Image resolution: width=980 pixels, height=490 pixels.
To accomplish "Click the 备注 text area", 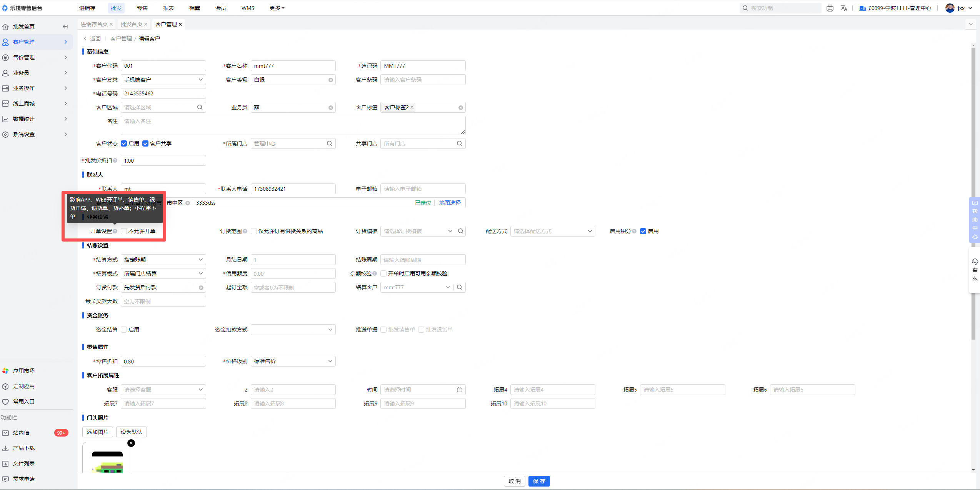I will pos(292,125).
